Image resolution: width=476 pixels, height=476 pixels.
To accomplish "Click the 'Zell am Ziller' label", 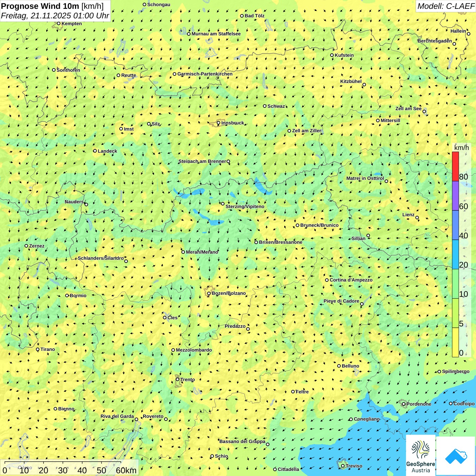I will tap(307, 131).
